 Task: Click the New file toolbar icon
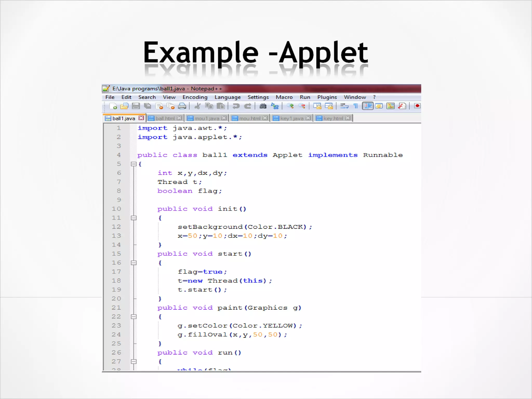coord(113,106)
